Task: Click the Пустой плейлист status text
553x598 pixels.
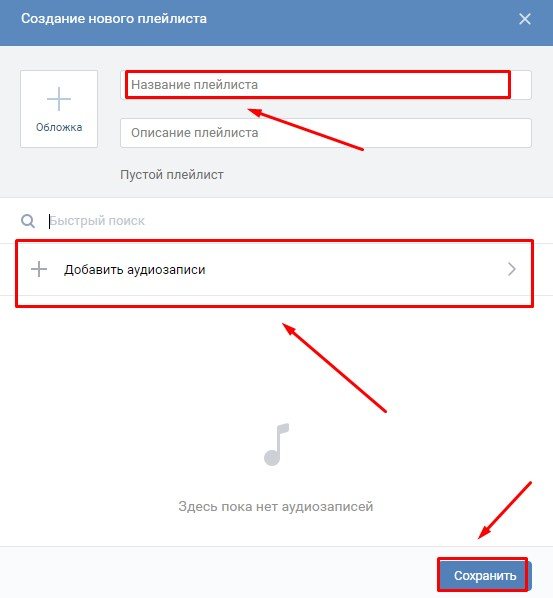Action: click(x=172, y=175)
